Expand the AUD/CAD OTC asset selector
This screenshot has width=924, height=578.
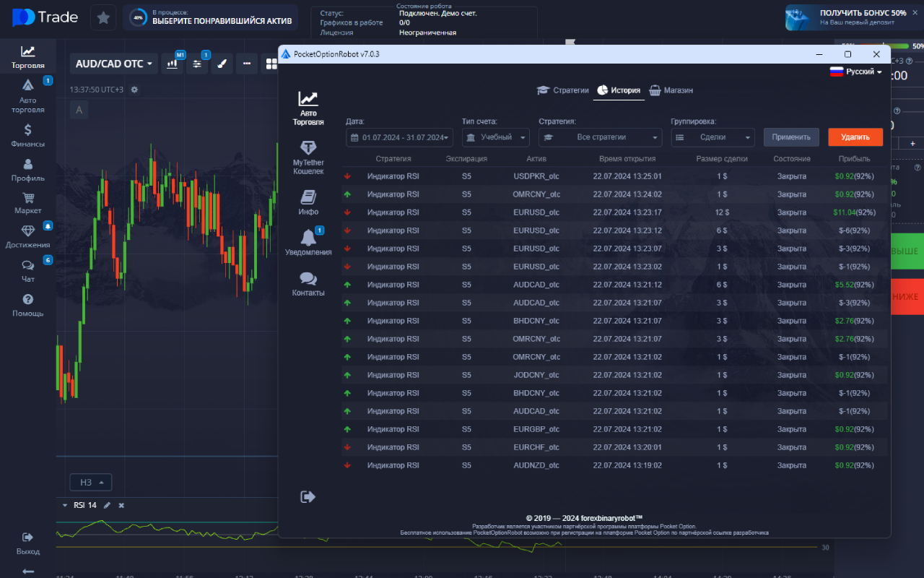(114, 64)
